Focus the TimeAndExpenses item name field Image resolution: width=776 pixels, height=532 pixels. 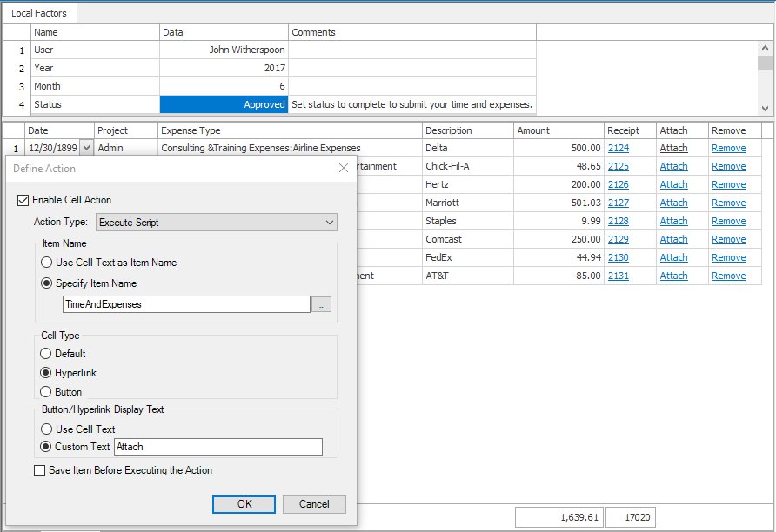pyautogui.click(x=186, y=304)
